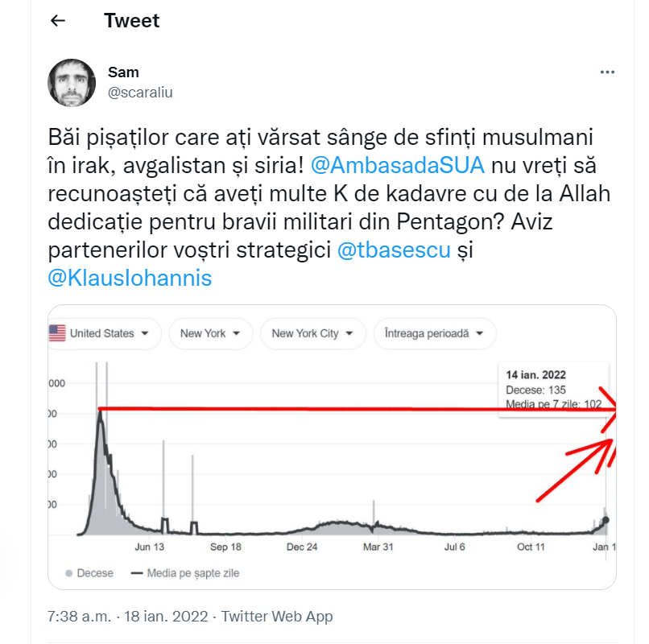Click the Twitter Web App source link
The image size is (649, 644).
pos(276,617)
